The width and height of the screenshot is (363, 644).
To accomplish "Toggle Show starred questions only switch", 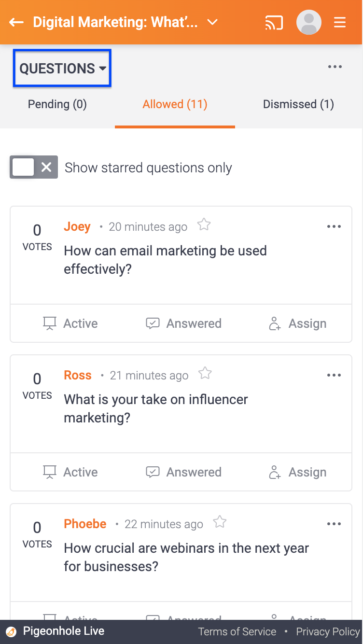I will pos(34,167).
